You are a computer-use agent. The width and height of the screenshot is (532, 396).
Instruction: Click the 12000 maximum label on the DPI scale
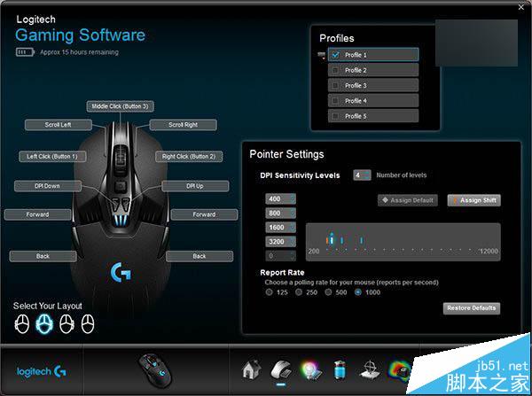[x=489, y=252]
